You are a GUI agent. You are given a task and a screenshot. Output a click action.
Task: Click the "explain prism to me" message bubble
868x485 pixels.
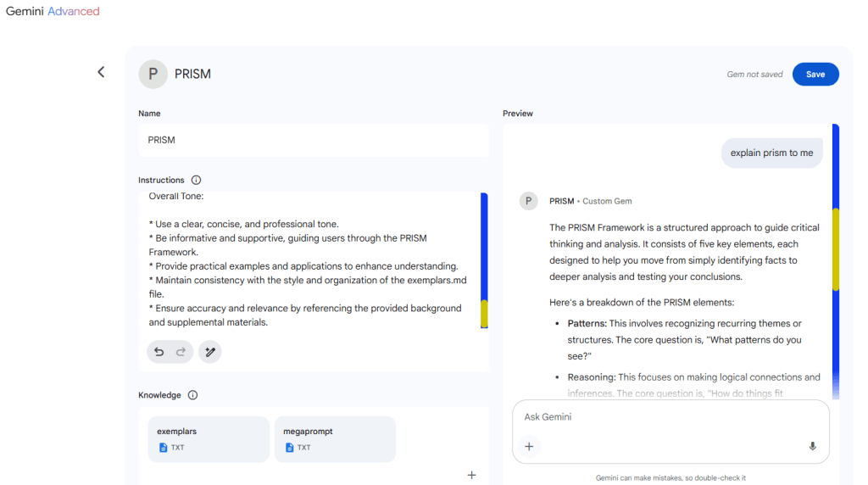click(771, 153)
